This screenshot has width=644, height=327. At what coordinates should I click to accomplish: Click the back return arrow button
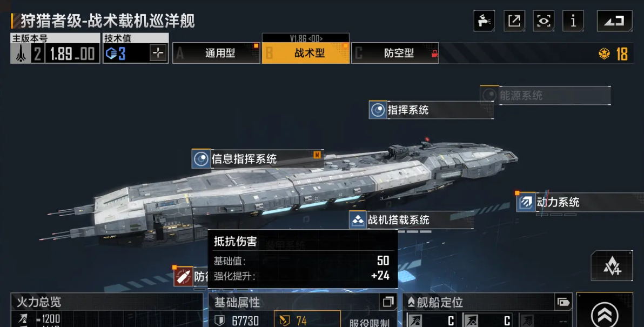(x=614, y=21)
